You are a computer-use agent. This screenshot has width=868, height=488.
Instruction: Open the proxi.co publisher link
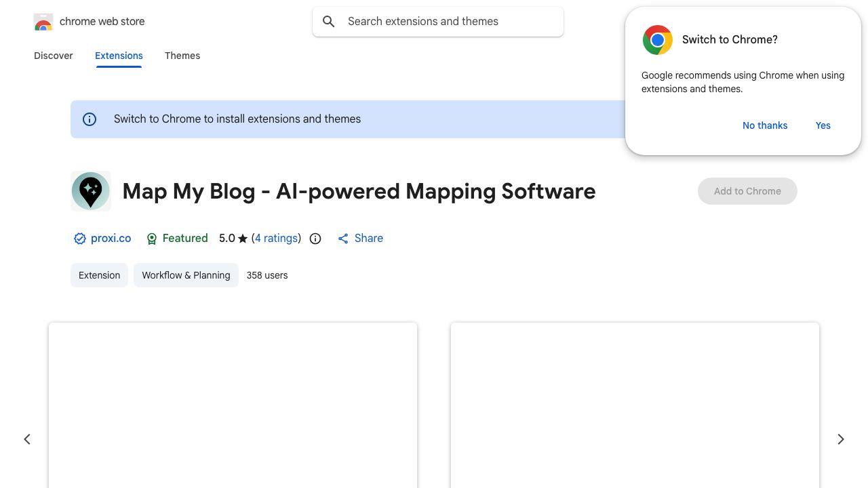click(x=111, y=239)
